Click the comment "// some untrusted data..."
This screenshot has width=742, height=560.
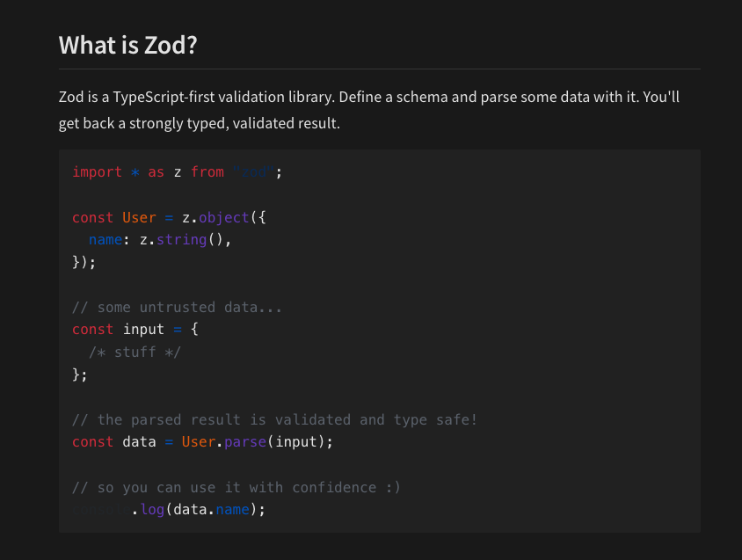(177, 307)
